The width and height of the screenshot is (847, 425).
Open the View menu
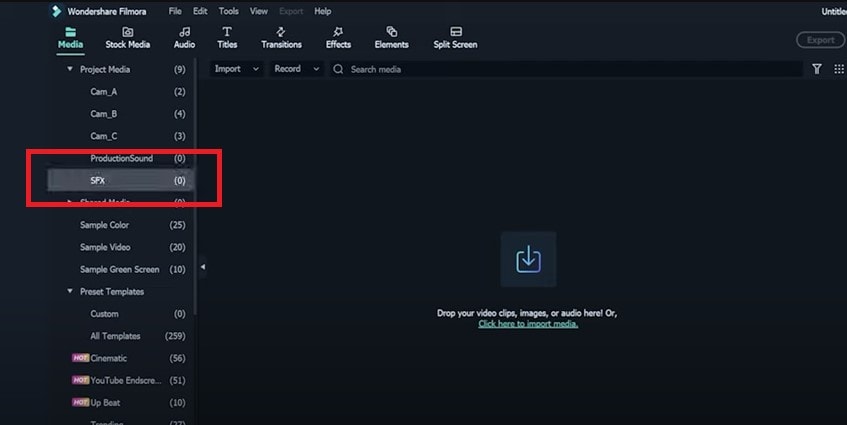(x=258, y=11)
